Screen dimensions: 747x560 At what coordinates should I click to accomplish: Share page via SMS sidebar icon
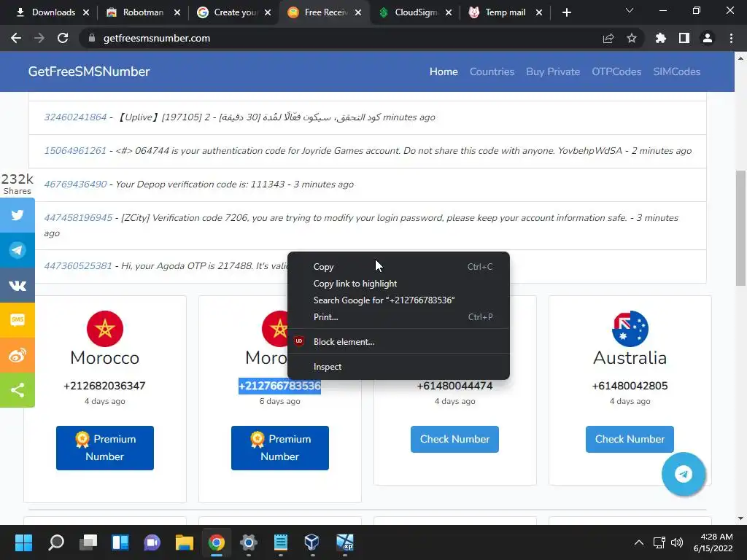(18, 320)
